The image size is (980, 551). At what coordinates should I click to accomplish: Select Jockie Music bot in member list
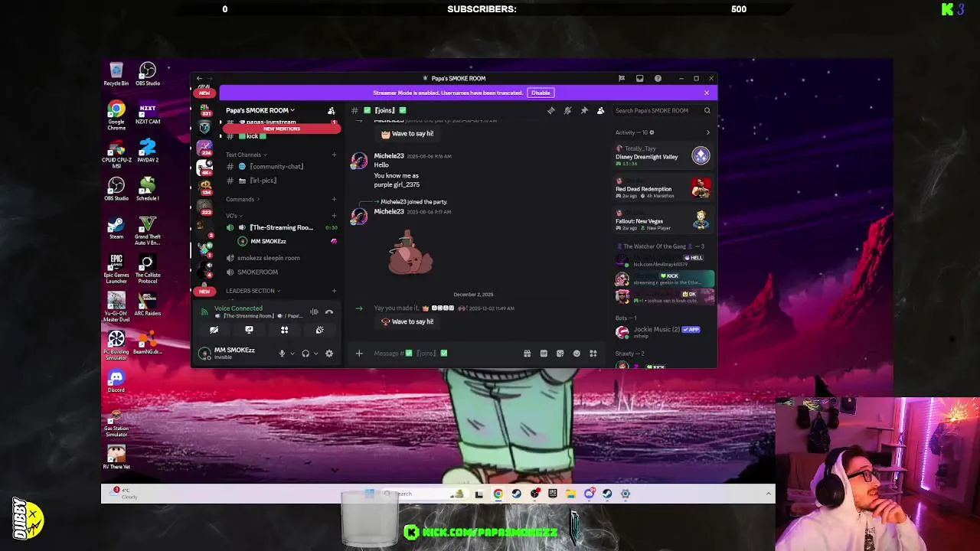(x=663, y=331)
